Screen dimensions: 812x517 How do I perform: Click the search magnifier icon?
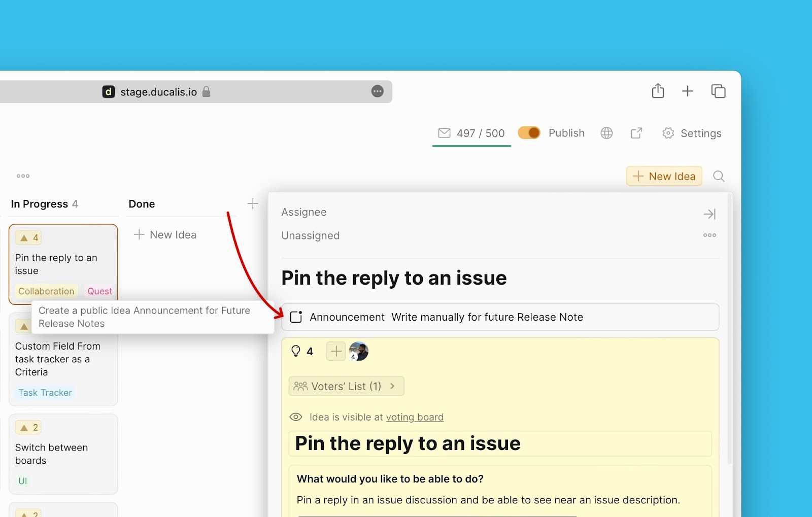(718, 176)
